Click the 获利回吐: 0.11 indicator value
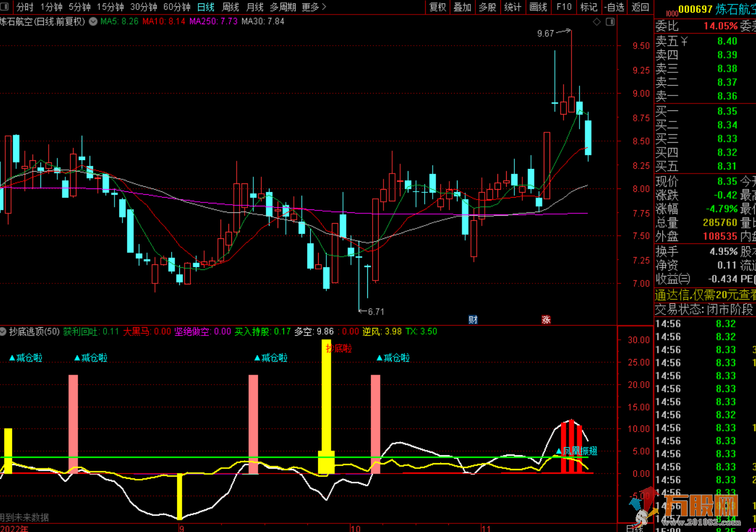 [x=91, y=332]
